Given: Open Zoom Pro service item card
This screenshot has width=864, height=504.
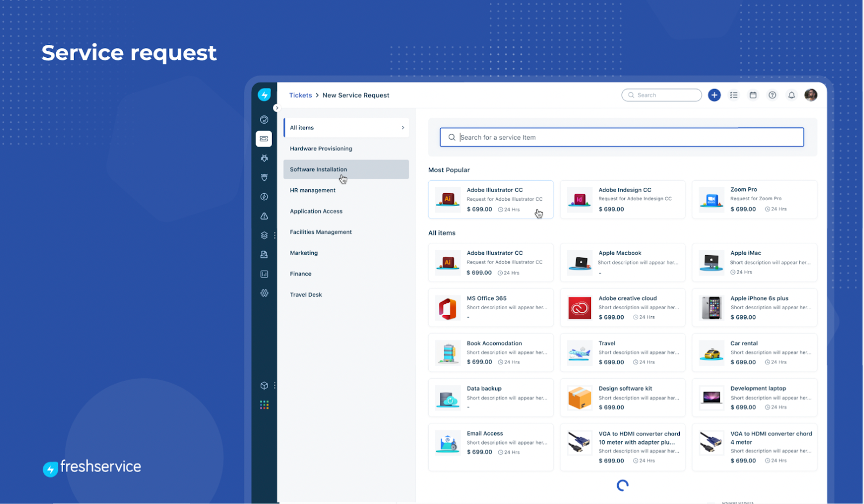Looking at the screenshot, I should pyautogui.click(x=754, y=200).
